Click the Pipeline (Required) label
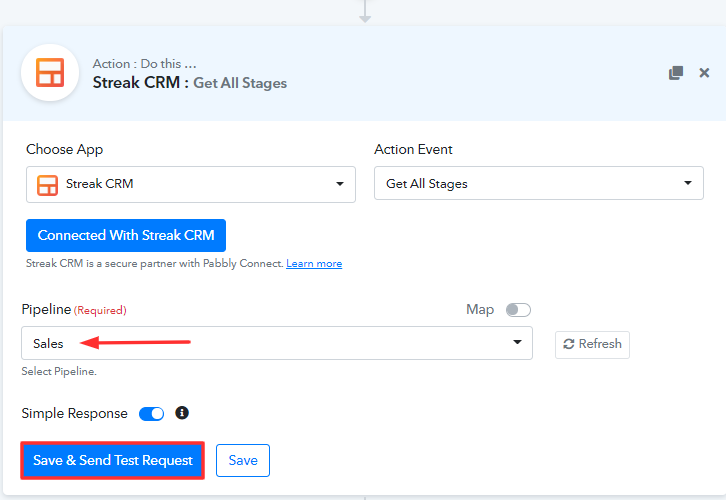Image resolution: width=726 pixels, height=500 pixels. click(74, 309)
